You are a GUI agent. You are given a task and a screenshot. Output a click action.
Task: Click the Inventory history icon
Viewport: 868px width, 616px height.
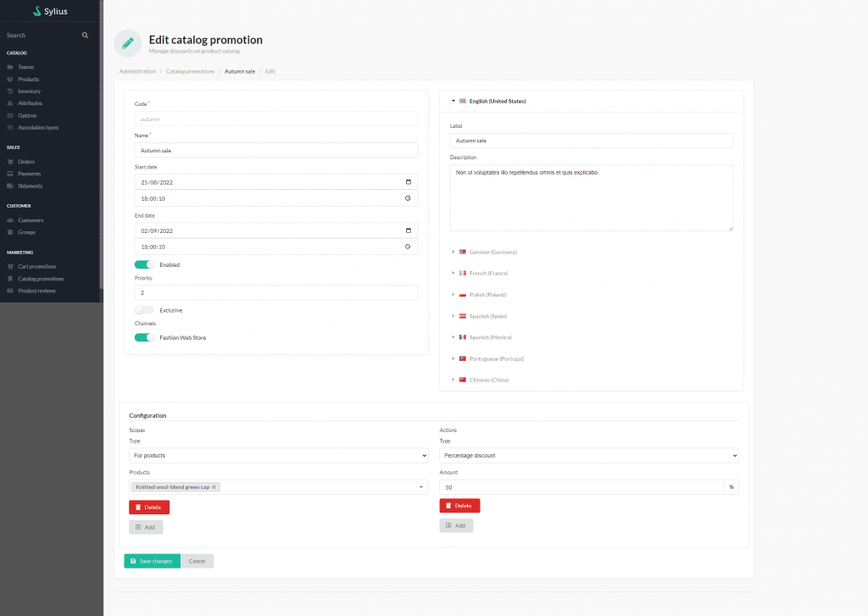pyautogui.click(x=10, y=92)
